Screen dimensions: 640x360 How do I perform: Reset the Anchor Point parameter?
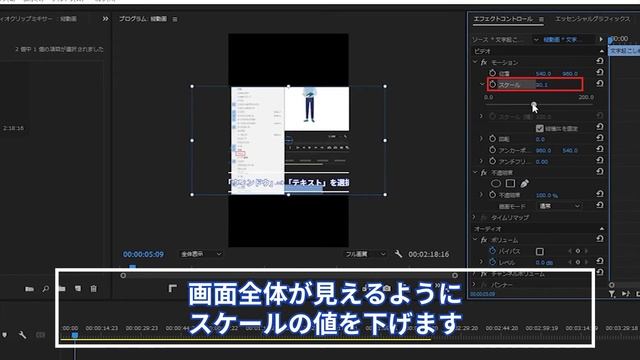tap(600, 149)
